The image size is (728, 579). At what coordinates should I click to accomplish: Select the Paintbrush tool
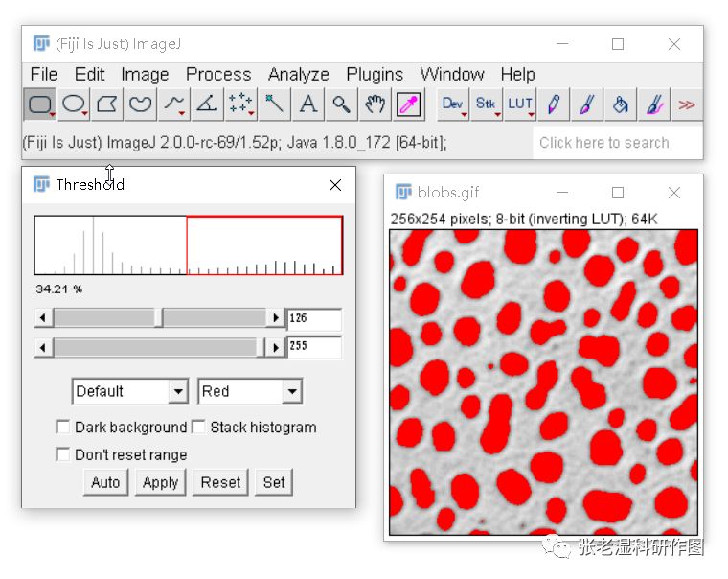click(x=587, y=104)
